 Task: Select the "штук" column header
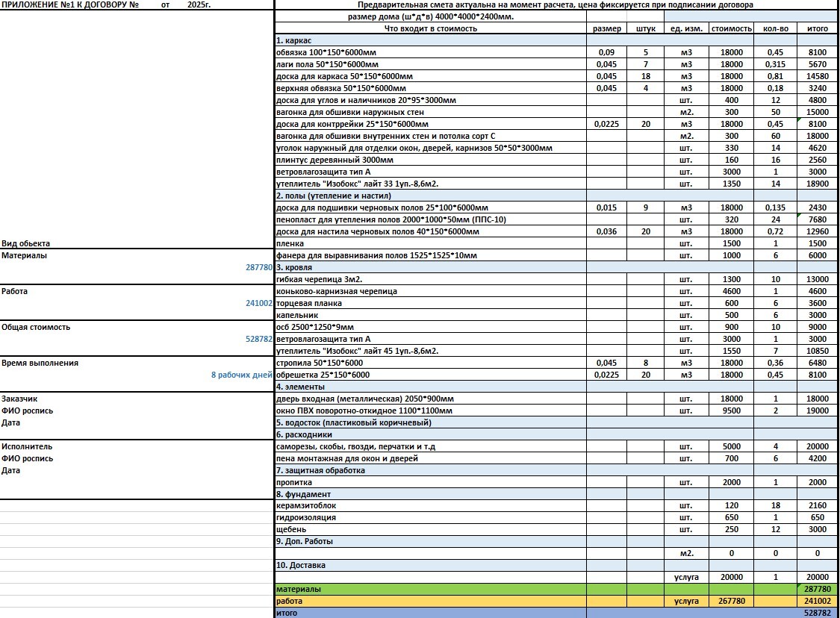click(x=646, y=28)
